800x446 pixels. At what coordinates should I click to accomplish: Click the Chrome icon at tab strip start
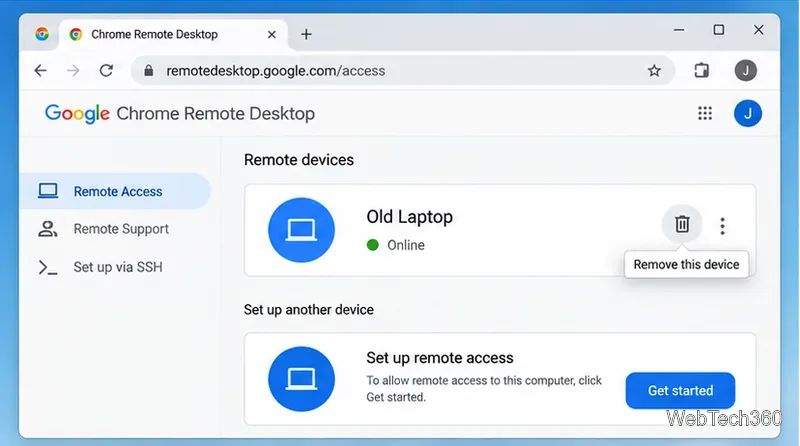coord(42,34)
